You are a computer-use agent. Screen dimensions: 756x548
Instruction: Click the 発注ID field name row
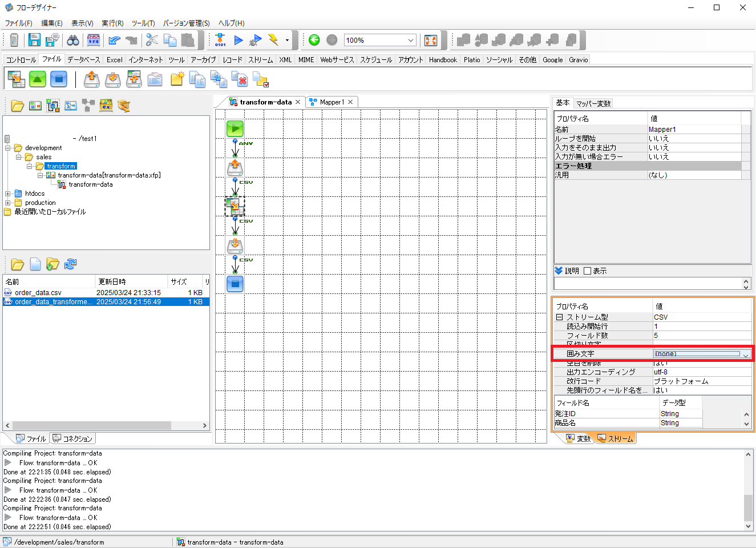tap(607, 414)
